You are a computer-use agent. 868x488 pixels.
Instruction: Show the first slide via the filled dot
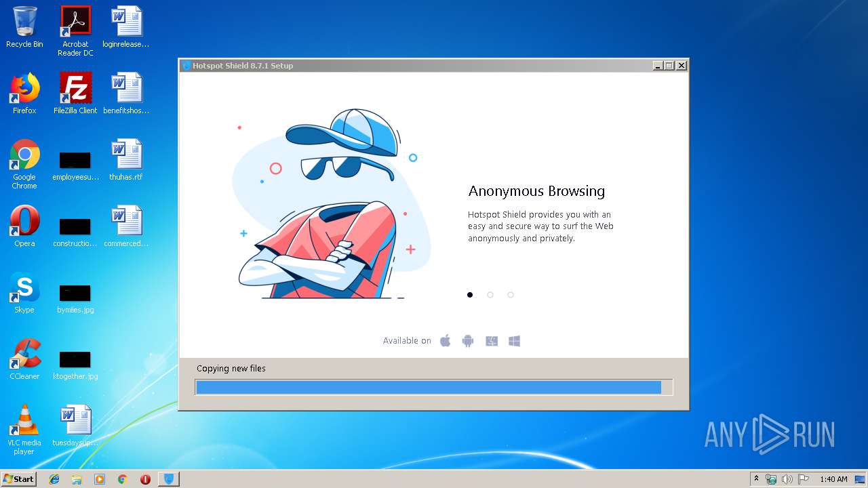pyautogui.click(x=470, y=295)
